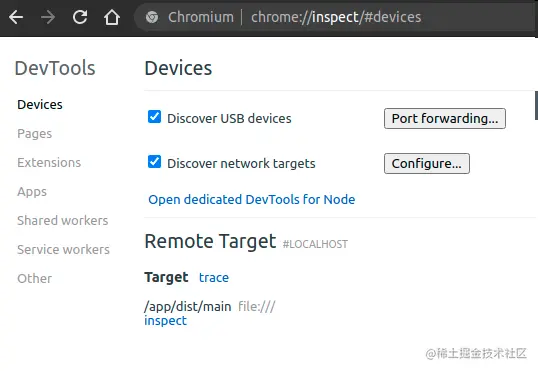Reload the chrome://inspect page
This screenshot has height=371, width=538.
point(80,17)
